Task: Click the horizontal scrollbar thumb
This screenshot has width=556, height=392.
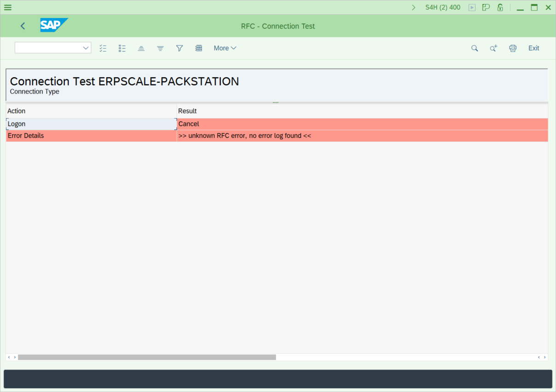Action: (x=147, y=357)
